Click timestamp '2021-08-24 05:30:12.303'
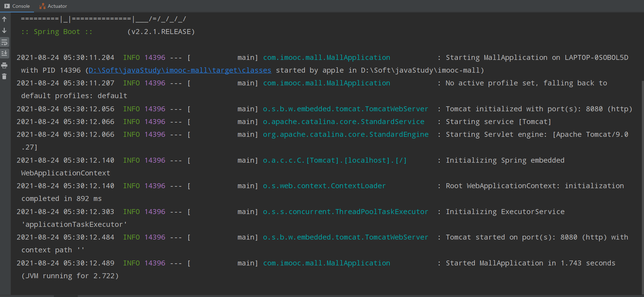The image size is (644, 297). click(65, 212)
